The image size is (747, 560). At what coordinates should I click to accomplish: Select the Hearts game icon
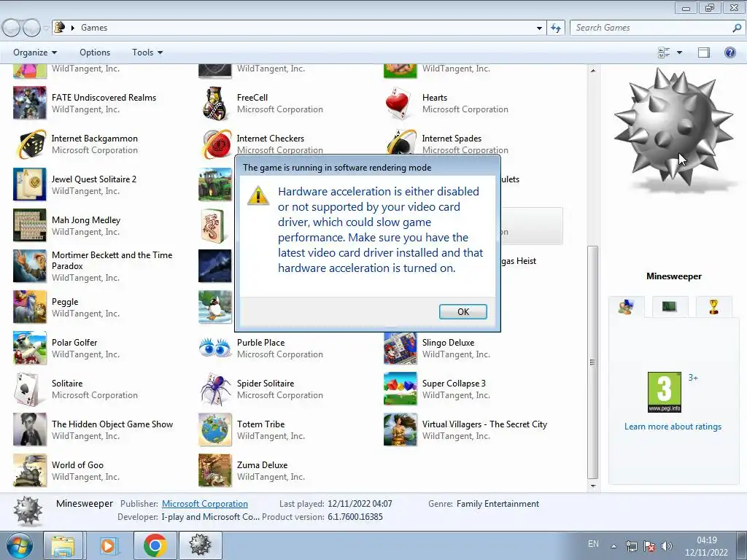400,103
